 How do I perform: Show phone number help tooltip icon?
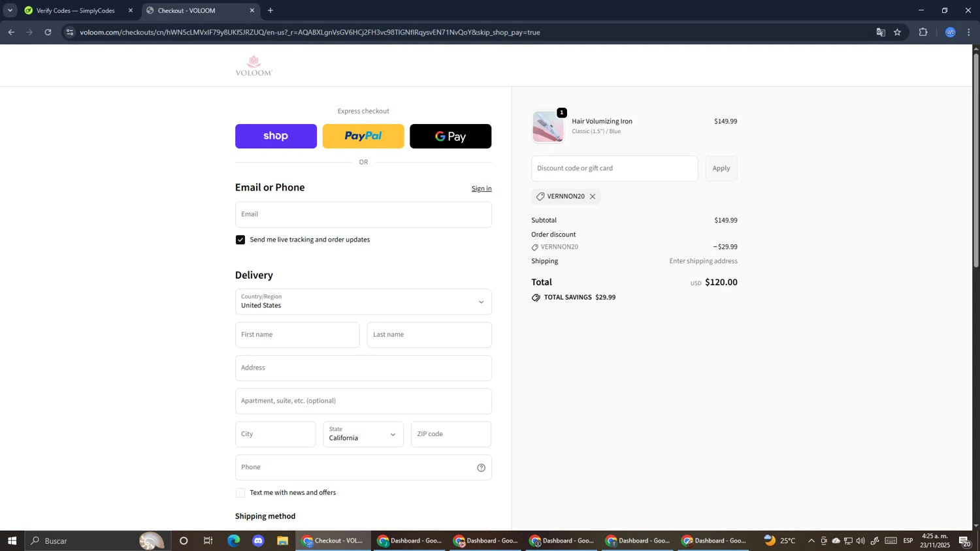[482, 467]
